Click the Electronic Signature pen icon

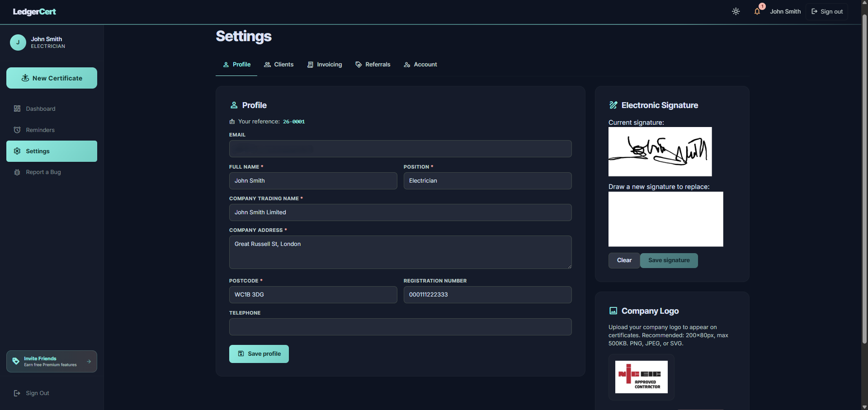pyautogui.click(x=613, y=105)
